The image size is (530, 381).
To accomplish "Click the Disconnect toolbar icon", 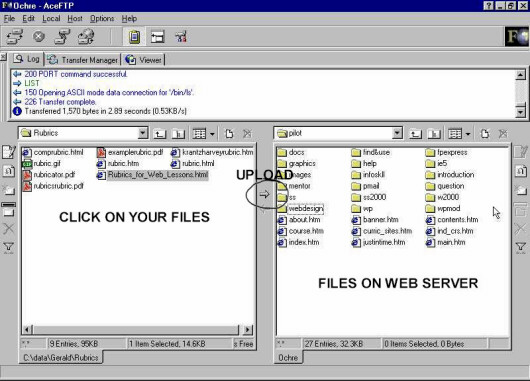I will click(62, 37).
